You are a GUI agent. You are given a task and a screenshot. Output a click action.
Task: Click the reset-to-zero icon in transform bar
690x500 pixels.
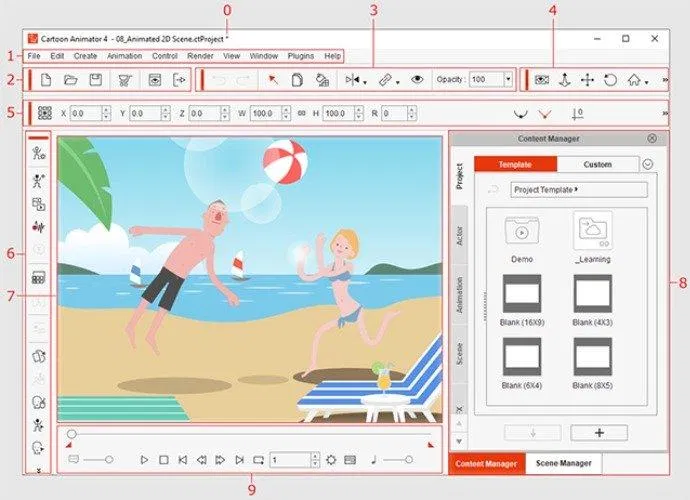577,114
